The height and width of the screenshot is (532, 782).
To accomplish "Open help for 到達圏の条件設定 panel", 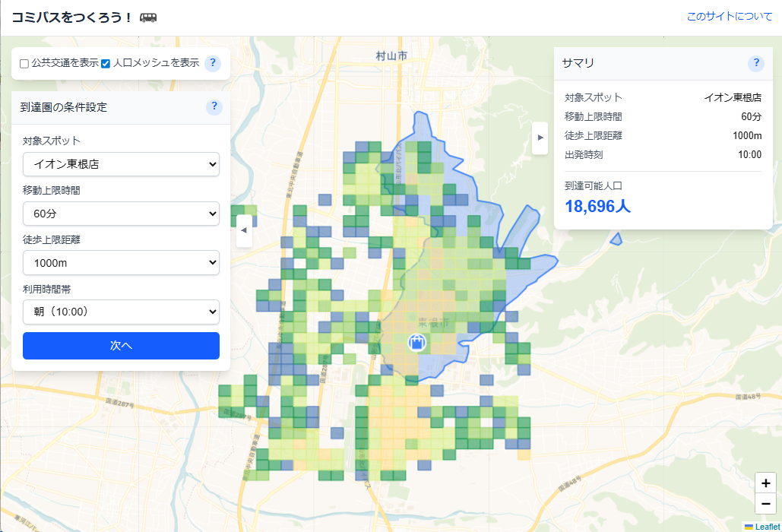I will pyautogui.click(x=214, y=107).
